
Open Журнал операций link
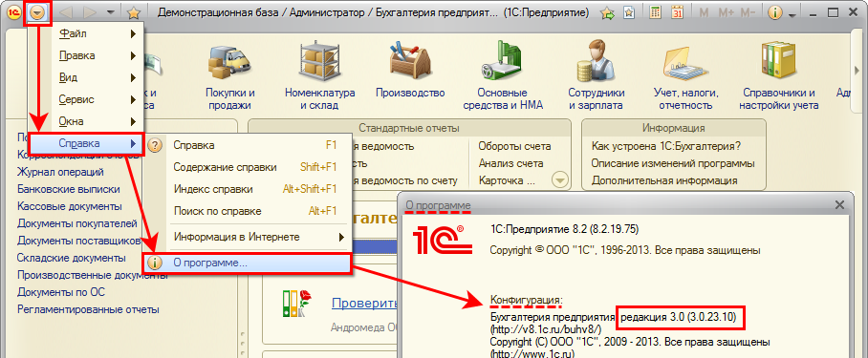click(x=60, y=172)
